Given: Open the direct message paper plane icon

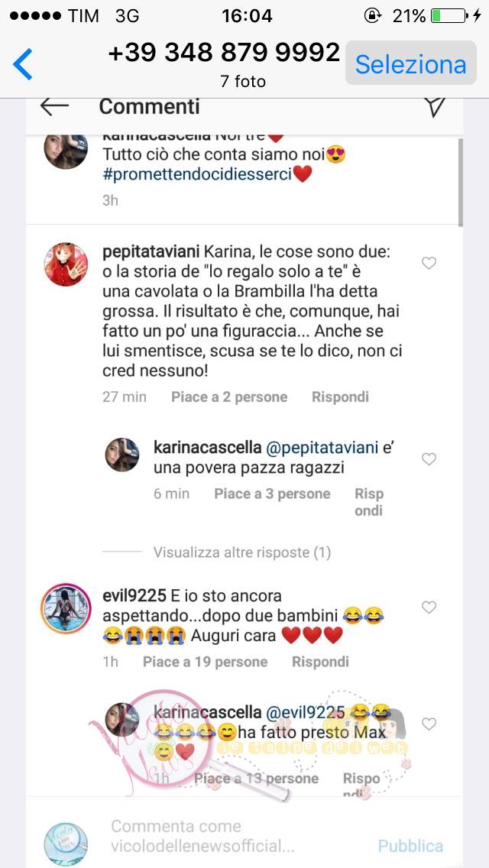Looking at the screenshot, I should point(436,107).
